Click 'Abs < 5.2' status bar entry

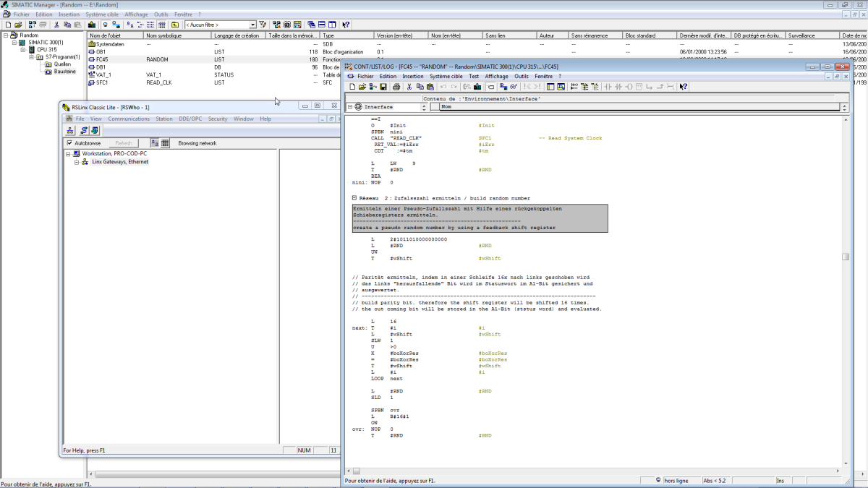[x=715, y=480]
